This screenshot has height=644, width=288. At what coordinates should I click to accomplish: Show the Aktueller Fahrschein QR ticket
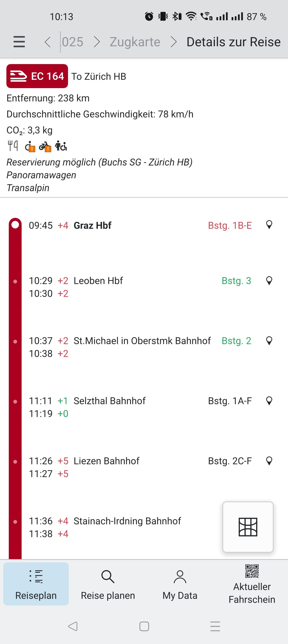pyautogui.click(x=252, y=584)
